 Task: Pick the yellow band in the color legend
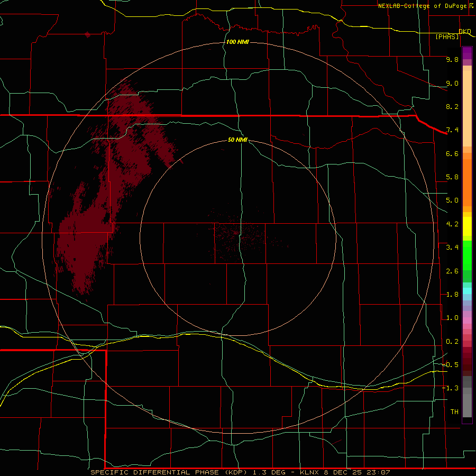point(467,226)
